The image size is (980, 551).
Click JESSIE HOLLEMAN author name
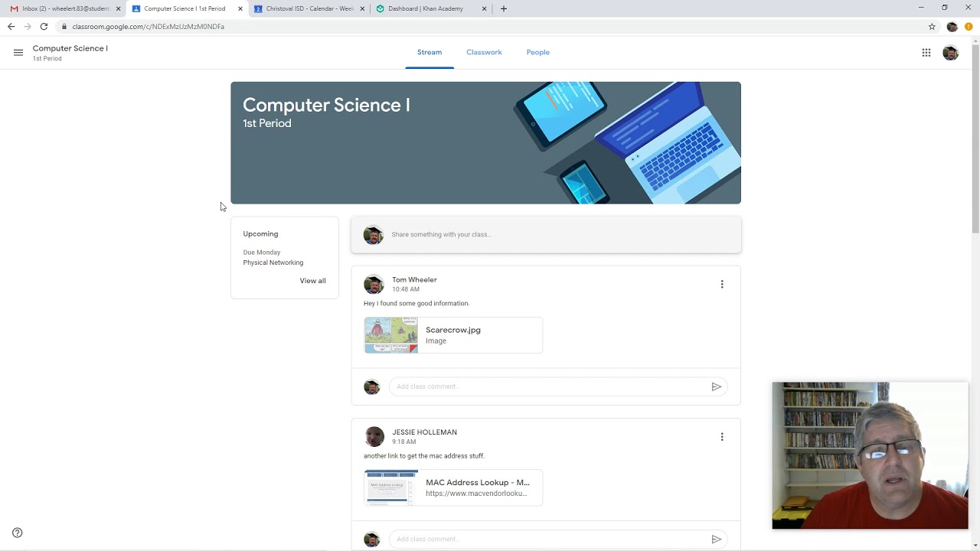pyautogui.click(x=424, y=432)
